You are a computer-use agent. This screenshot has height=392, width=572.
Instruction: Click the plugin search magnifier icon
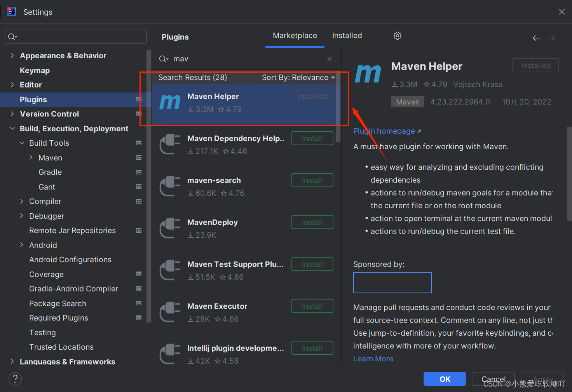coord(164,59)
